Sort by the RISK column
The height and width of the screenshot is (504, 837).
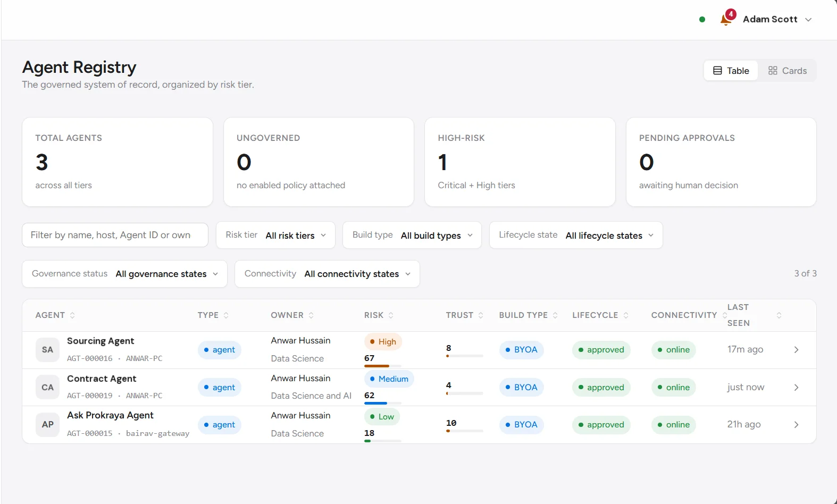[x=379, y=315]
